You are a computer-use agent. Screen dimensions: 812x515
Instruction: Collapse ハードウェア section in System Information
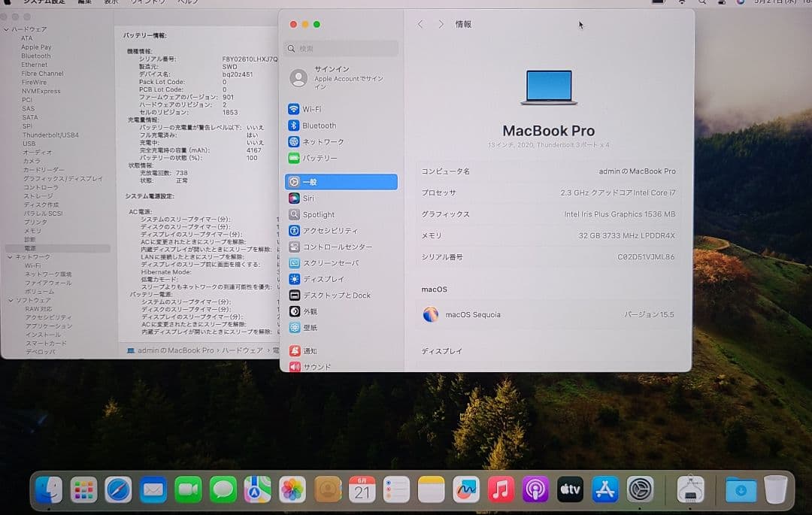6,29
